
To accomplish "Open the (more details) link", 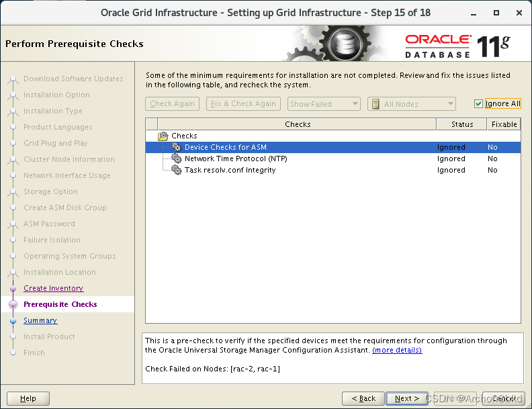I will click(397, 350).
